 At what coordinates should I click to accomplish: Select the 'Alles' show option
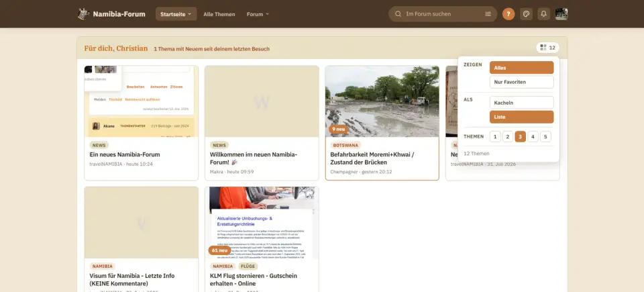(x=522, y=68)
